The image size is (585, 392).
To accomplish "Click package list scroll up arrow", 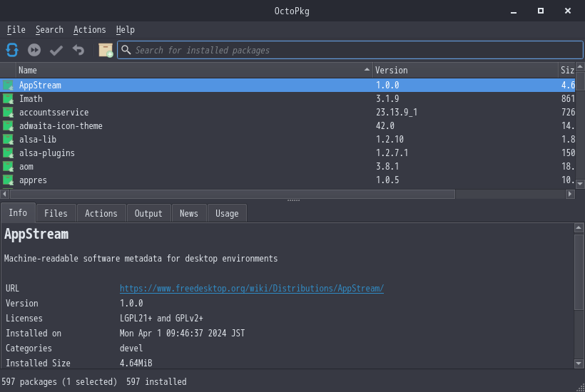I will tap(580, 67).
